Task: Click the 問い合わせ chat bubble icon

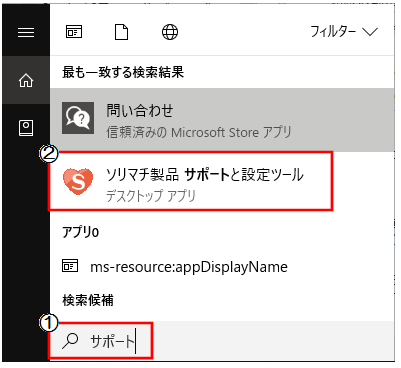Action: coord(78,118)
